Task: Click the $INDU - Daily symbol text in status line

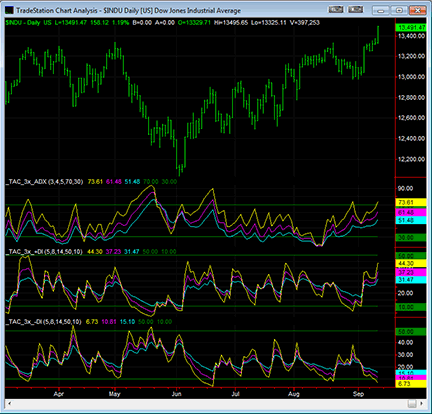Action: [23, 23]
